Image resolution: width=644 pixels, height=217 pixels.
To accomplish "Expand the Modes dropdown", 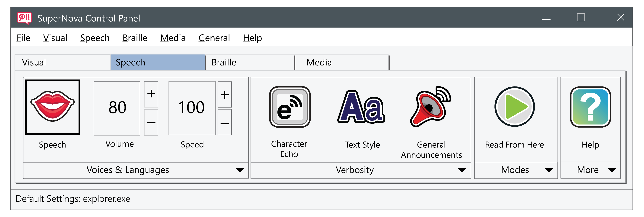I will [516, 170].
